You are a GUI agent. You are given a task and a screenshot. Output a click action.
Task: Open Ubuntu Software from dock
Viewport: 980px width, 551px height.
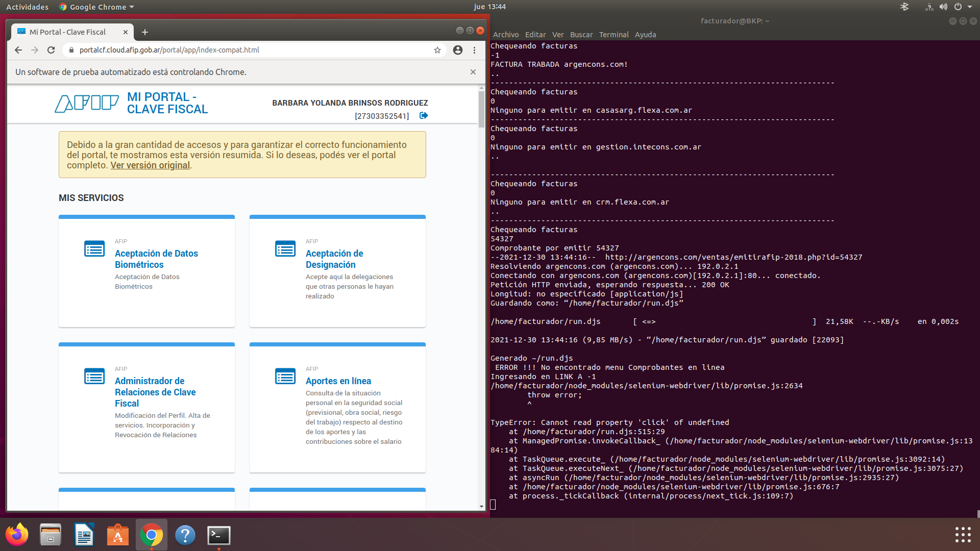(118, 535)
